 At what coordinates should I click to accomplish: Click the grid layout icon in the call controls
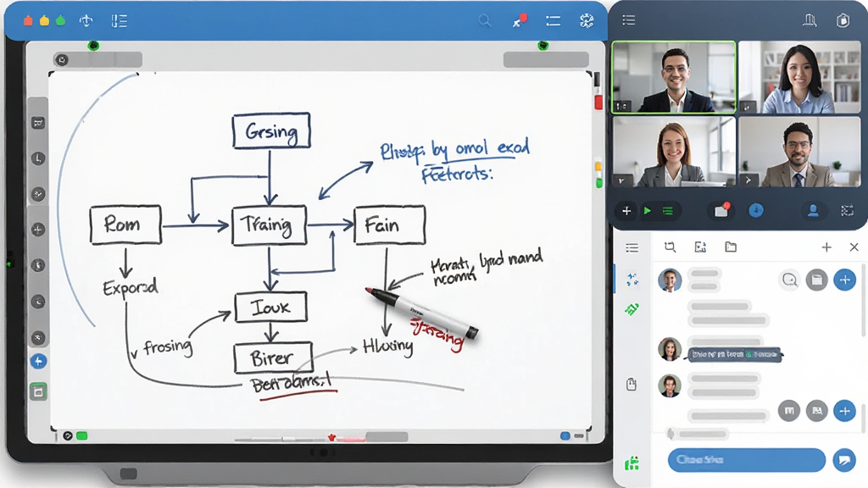click(x=847, y=210)
